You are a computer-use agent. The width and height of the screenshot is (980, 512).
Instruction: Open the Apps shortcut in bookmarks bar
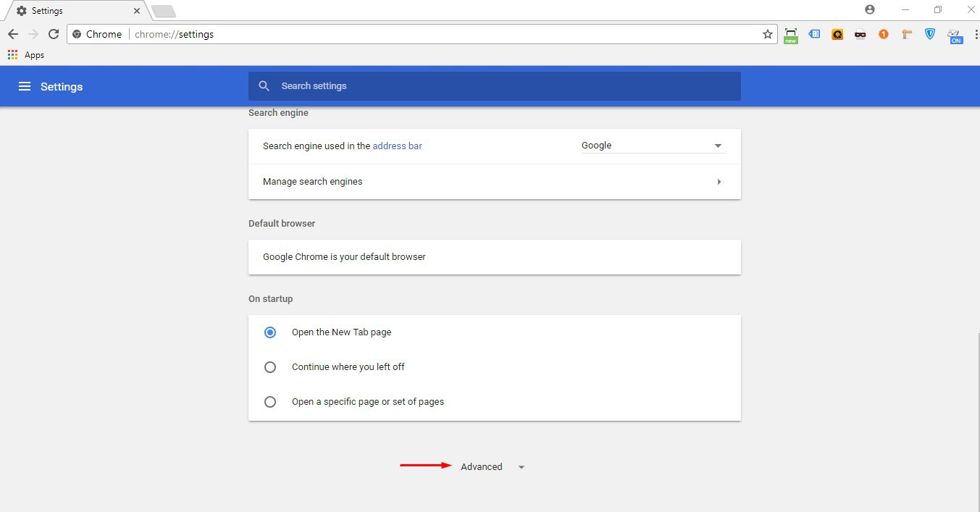coord(26,55)
